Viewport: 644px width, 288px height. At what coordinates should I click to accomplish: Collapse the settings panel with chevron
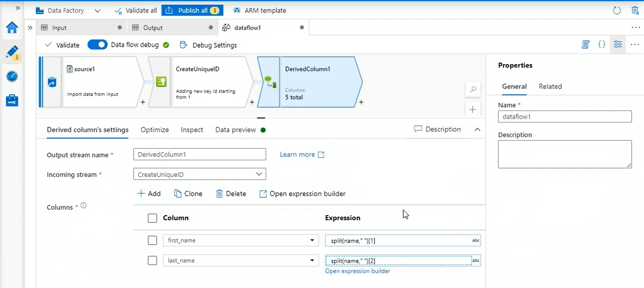pos(477,130)
